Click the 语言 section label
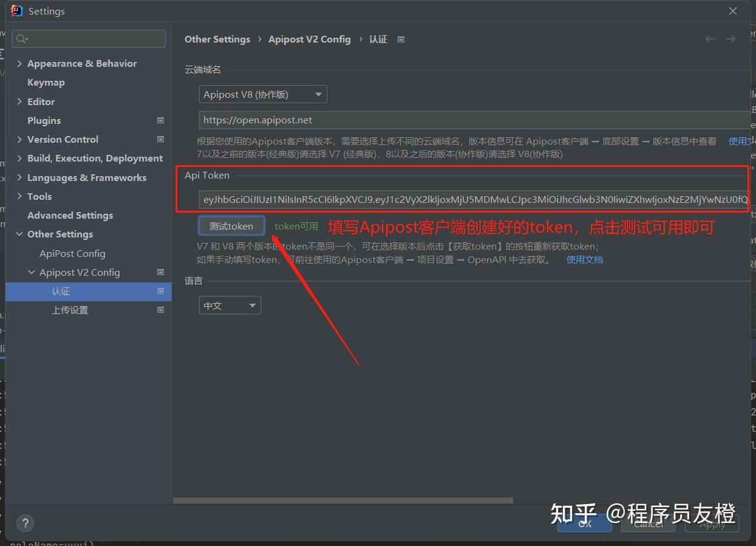This screenshot has width=756, height=546. point(194,281)
